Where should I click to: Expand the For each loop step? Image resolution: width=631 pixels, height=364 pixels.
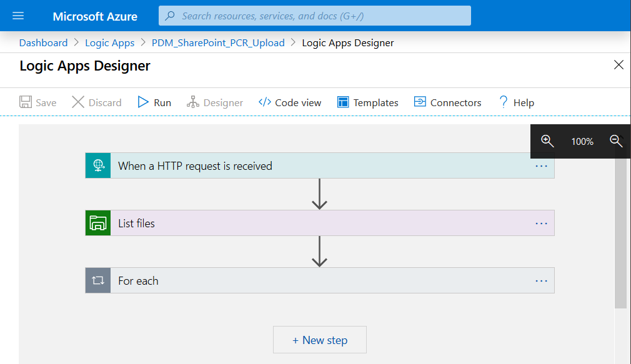click(x=312, y=280)
